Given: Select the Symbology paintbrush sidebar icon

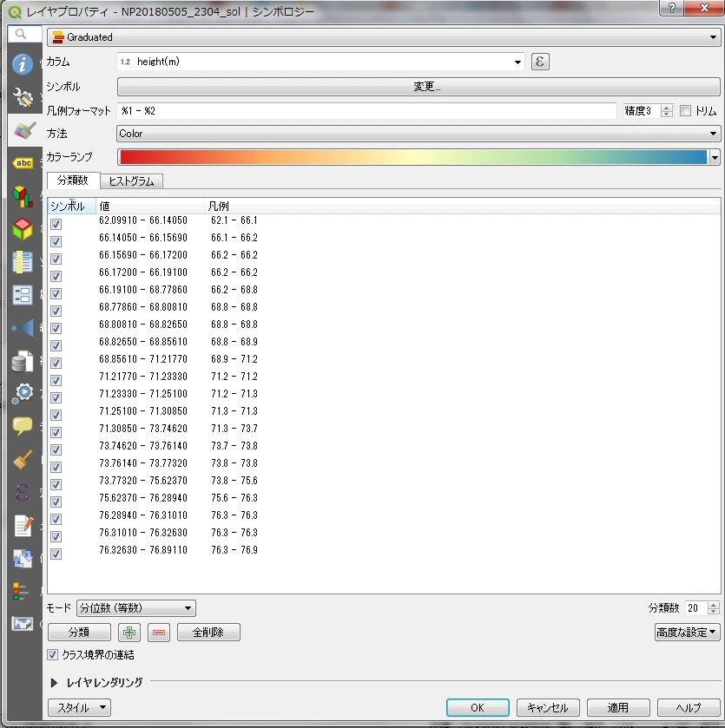Looking at the screenshot, I should (x=23, y=130).
